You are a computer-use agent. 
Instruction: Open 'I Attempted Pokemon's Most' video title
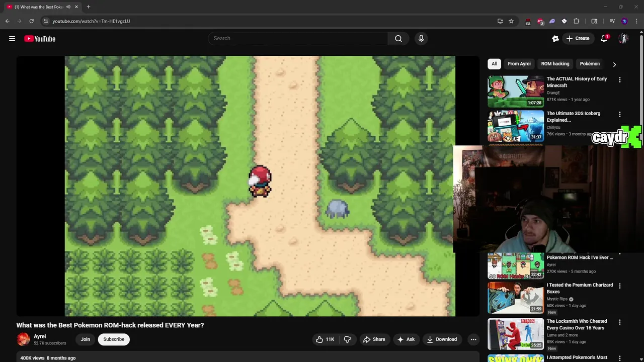pos(577,357)
